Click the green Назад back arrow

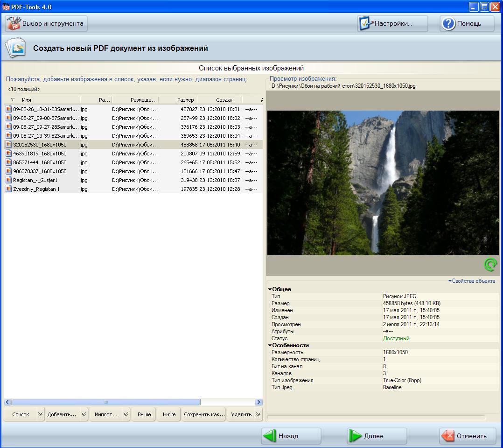tap(270, 436)
